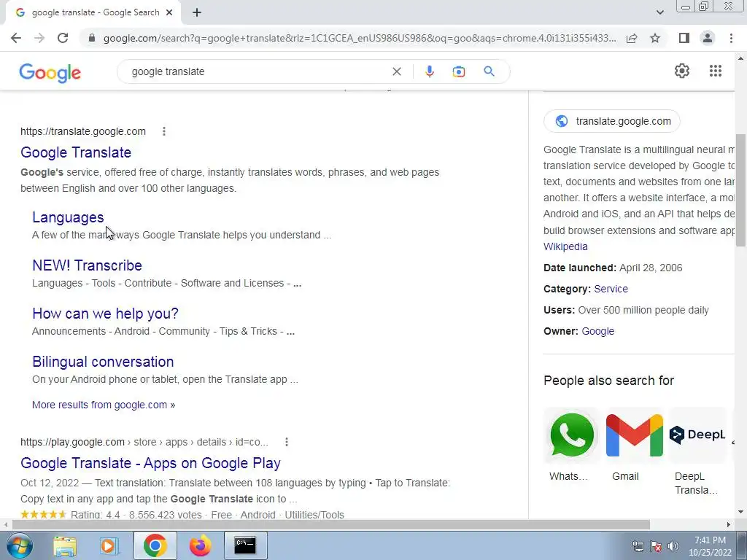
Task: Click the Date launched: April 28, 2006 text
Action: click(x=613, y=268)
